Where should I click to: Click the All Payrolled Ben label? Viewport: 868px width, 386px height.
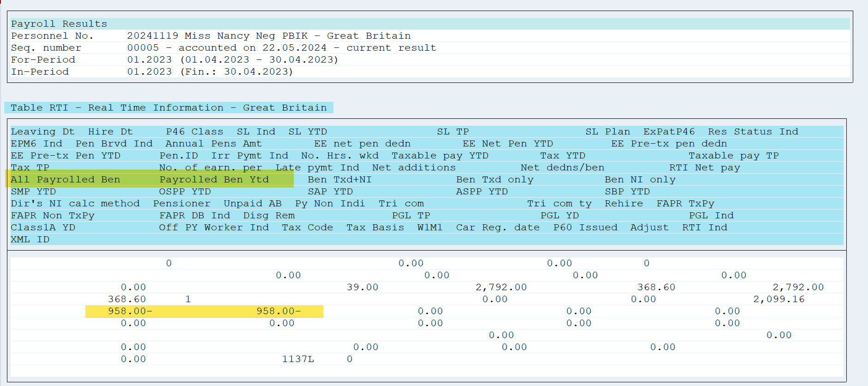pos(65,180)
